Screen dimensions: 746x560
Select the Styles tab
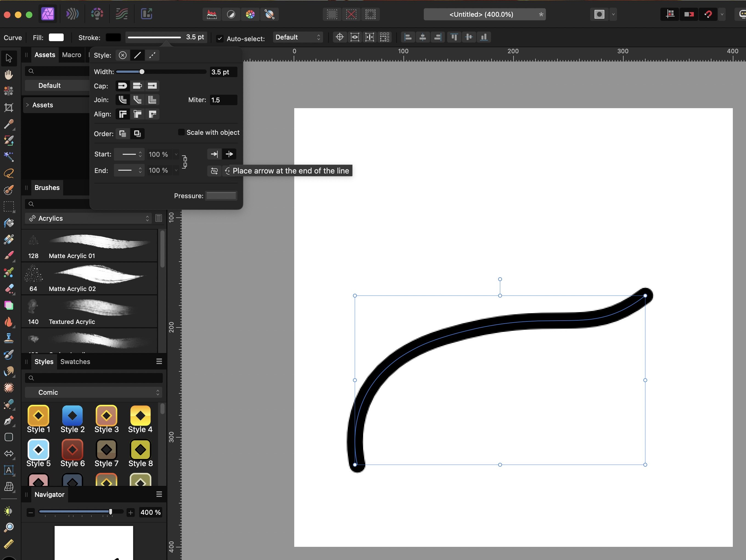(44, 362)
